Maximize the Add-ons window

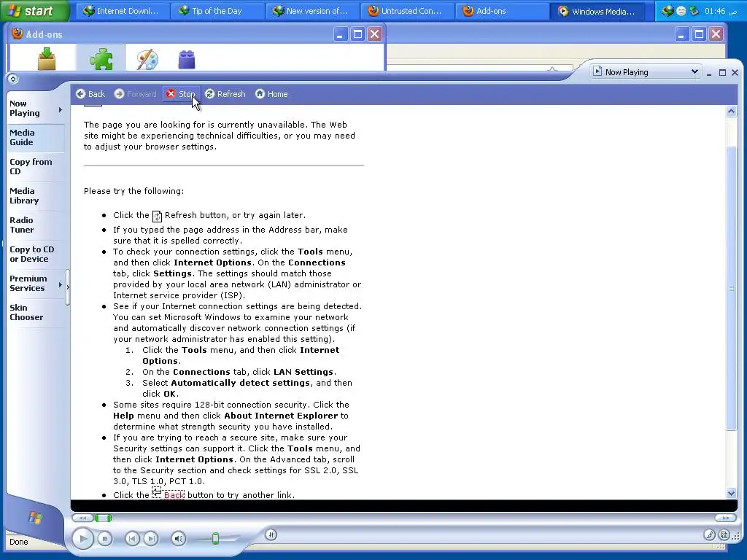357,34
